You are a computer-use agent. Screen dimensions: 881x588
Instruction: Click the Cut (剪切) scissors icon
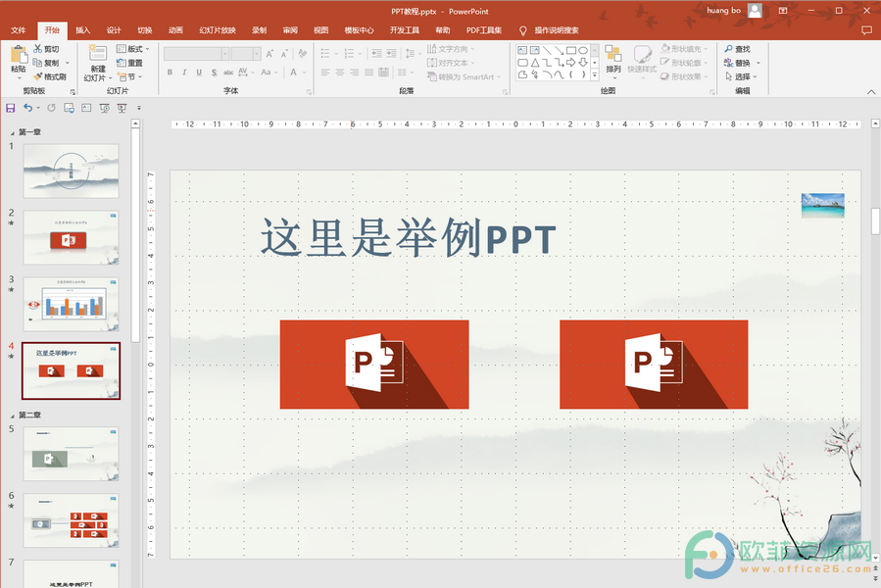tap(37, 49)
